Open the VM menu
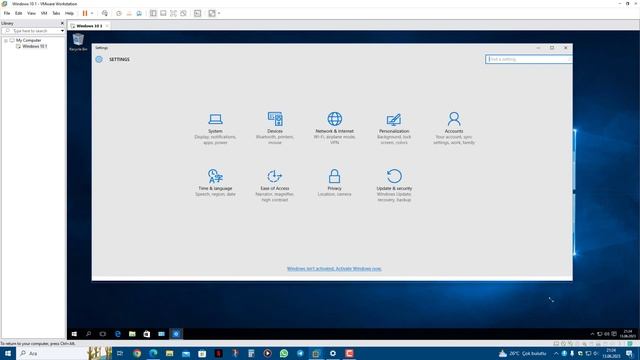Image resolution: width=640 pixels, height=360 pixels. pos(44,13)
